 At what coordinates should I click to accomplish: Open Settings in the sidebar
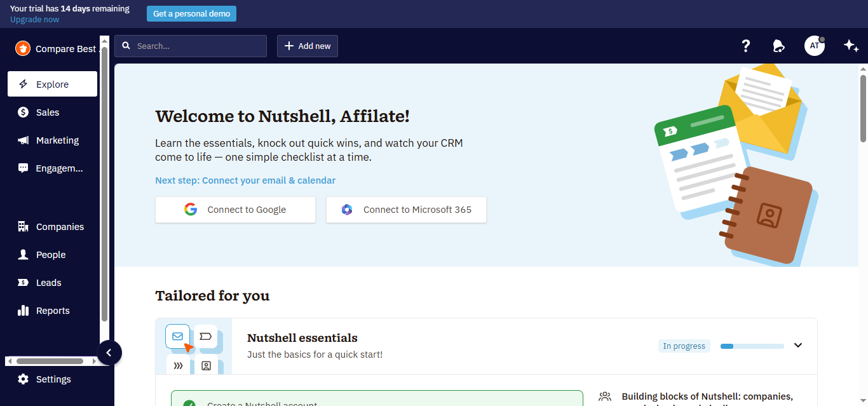pyautogui.click(x=52, y=379)
